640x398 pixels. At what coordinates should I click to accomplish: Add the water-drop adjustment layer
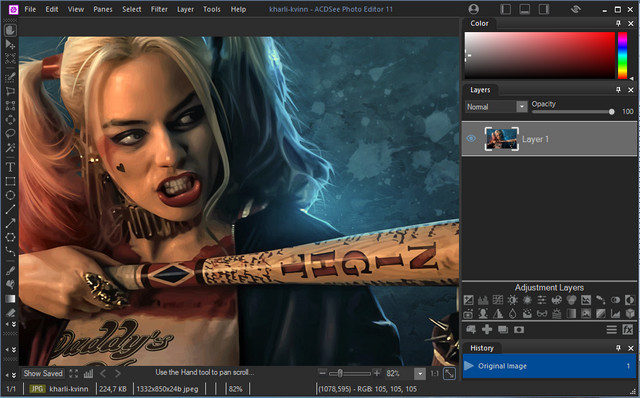512,314
